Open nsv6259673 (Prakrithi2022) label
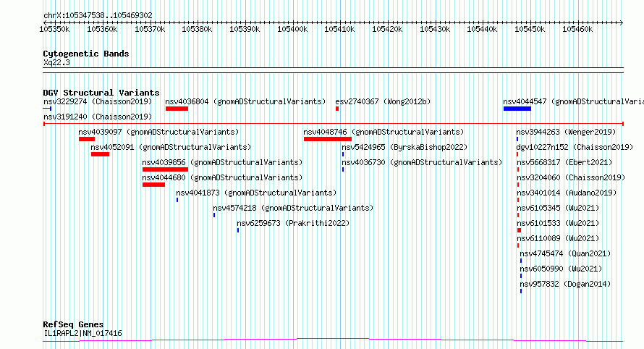 [293, 223]
